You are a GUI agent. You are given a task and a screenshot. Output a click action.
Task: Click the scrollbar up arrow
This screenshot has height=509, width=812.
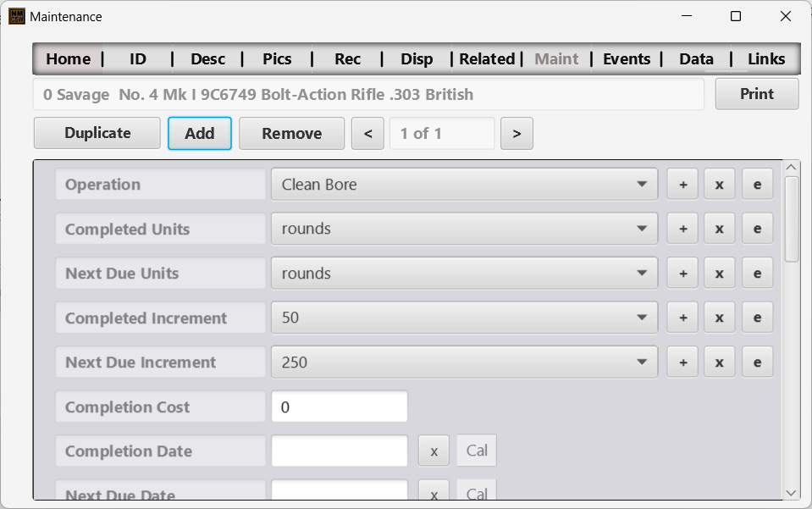click(x=791, y=167)
